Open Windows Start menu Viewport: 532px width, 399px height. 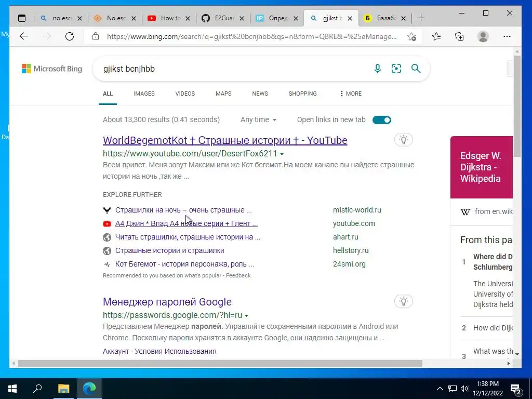12,389
